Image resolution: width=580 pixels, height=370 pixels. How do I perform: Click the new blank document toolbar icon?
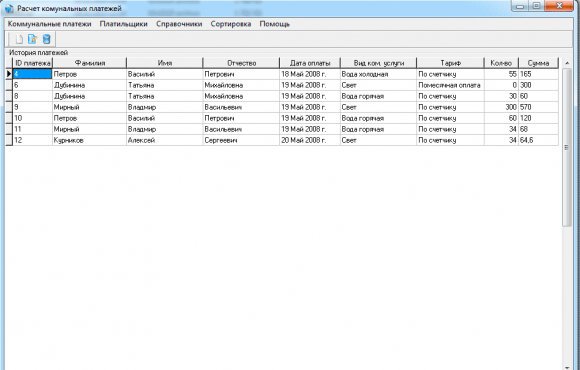tap(19, 39)
